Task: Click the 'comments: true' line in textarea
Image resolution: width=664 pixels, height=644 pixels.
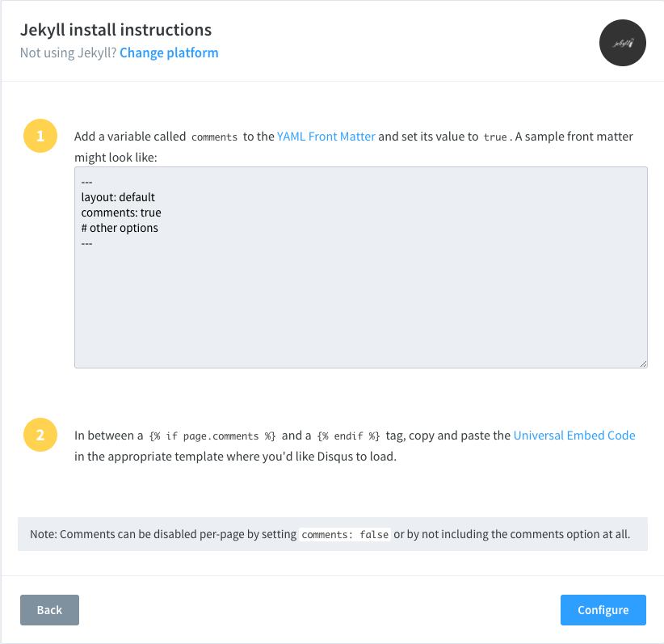Action: pyautogui.click(x=121, y=213)
